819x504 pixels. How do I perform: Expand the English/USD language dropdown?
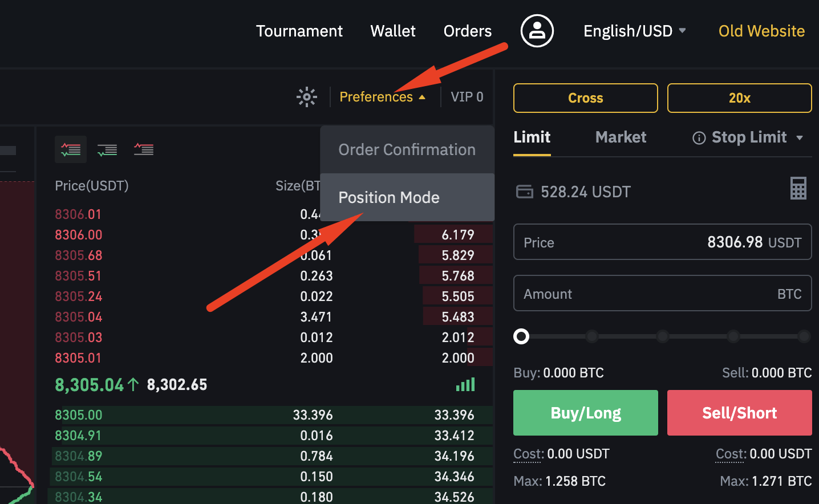634,31
